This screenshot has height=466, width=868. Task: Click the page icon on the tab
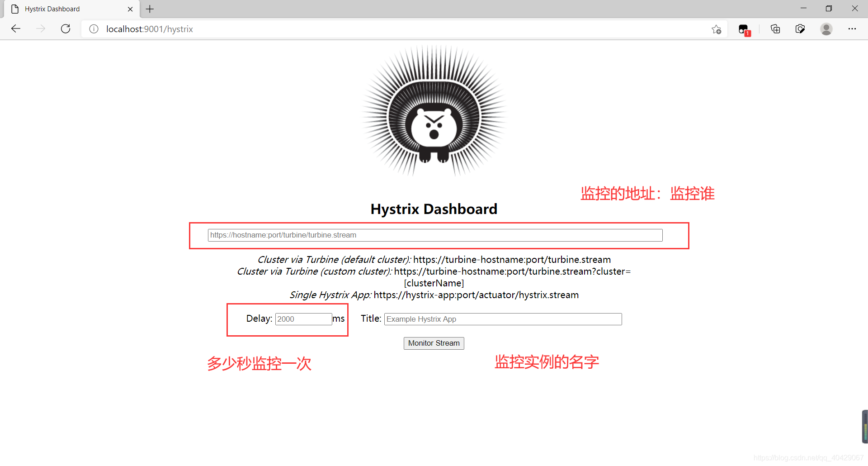click(x=15, y=9)
